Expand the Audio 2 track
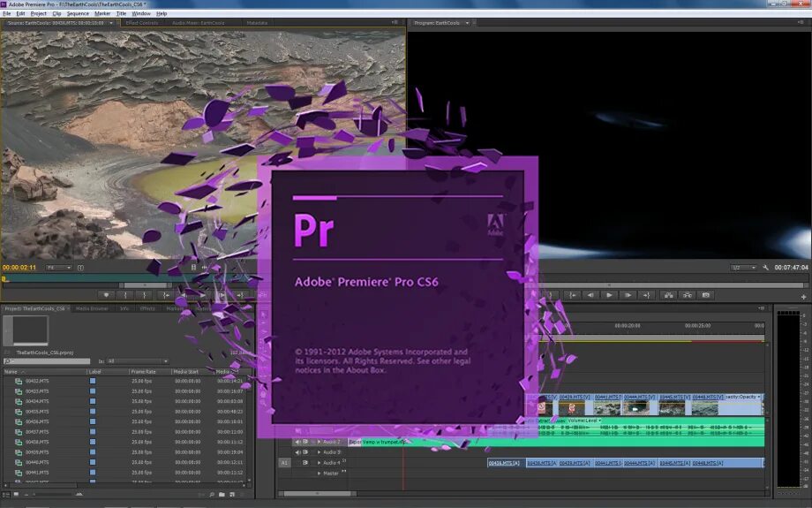812x508 pixels. 319,442
